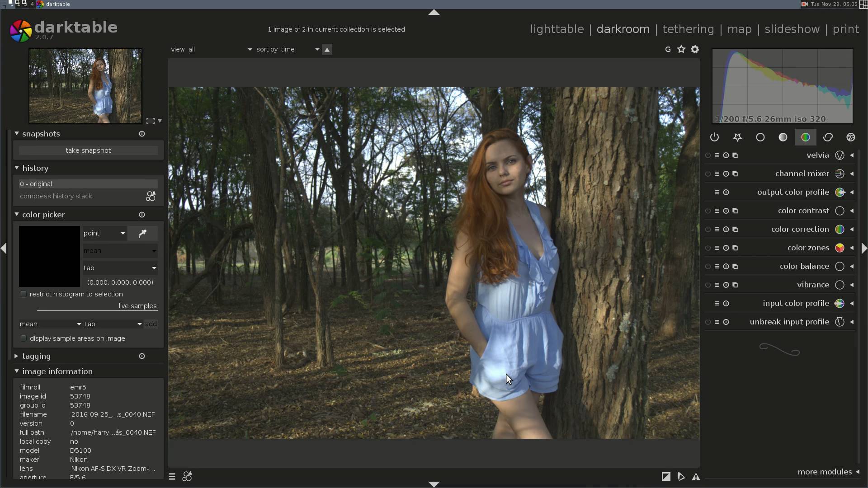Expand the tagging panel
Screen dimensions: 868x488
[x=36, y=357]
